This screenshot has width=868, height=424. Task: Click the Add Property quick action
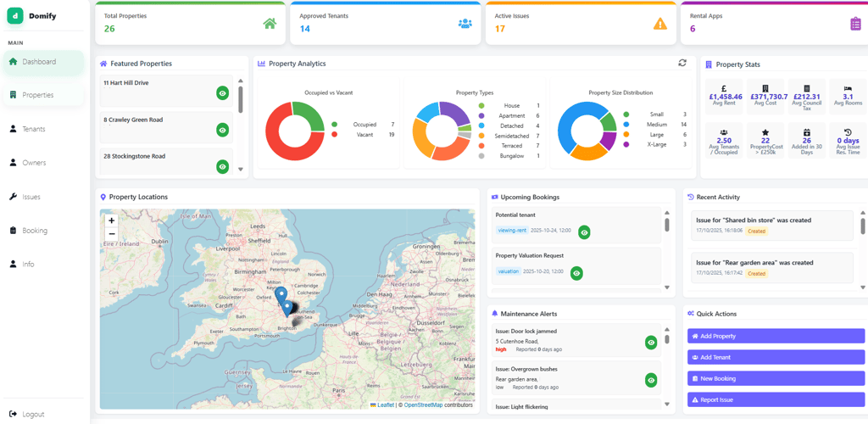(x=776, y=336)
